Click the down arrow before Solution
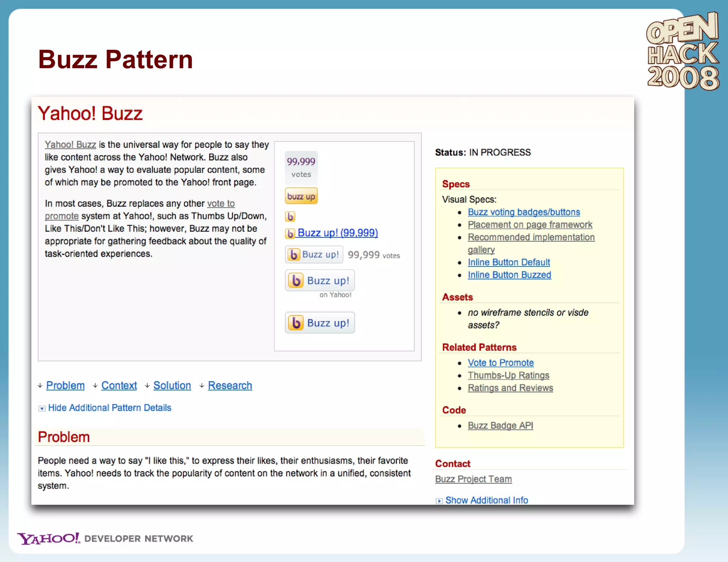Image resolution: width=728 pixels, height=562 pixels. pos(147,386)
